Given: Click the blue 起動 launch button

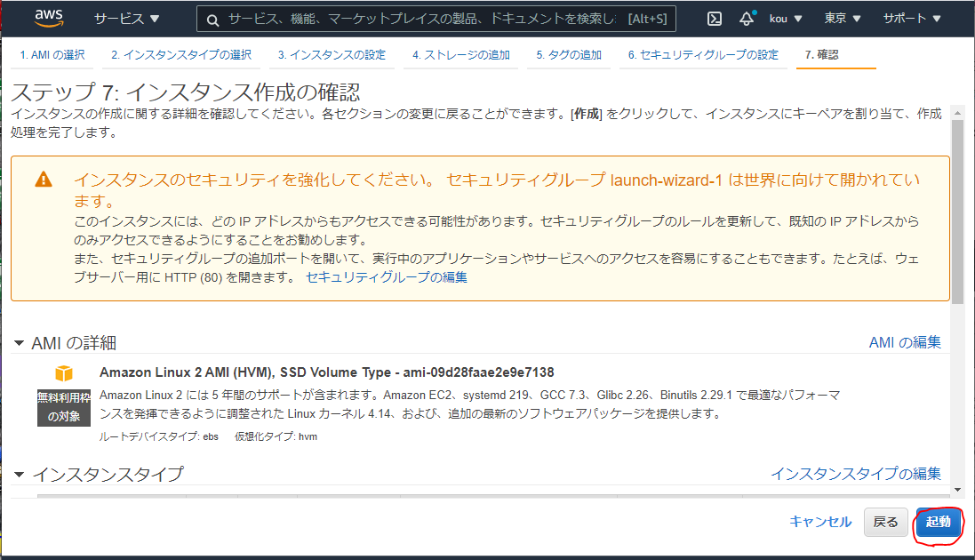Looking at the screenshot, I should pos(939,522).
